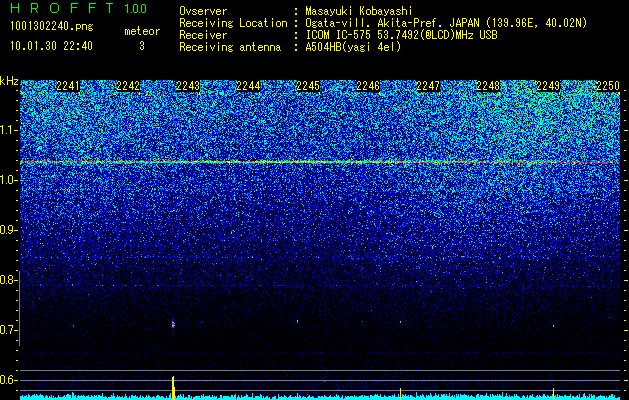The width and height of the screenshot is (629, 400).
Task: Click the kHz axis unit label
Action: click(x=9, y=81)
